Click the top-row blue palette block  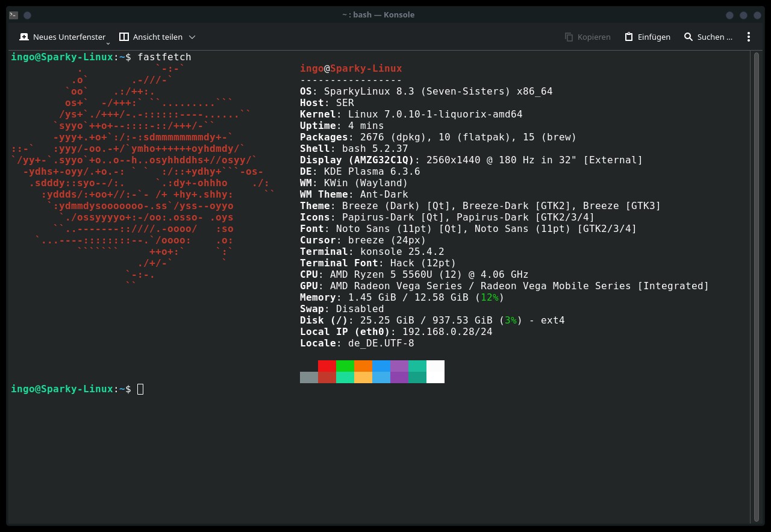(381, 366)
